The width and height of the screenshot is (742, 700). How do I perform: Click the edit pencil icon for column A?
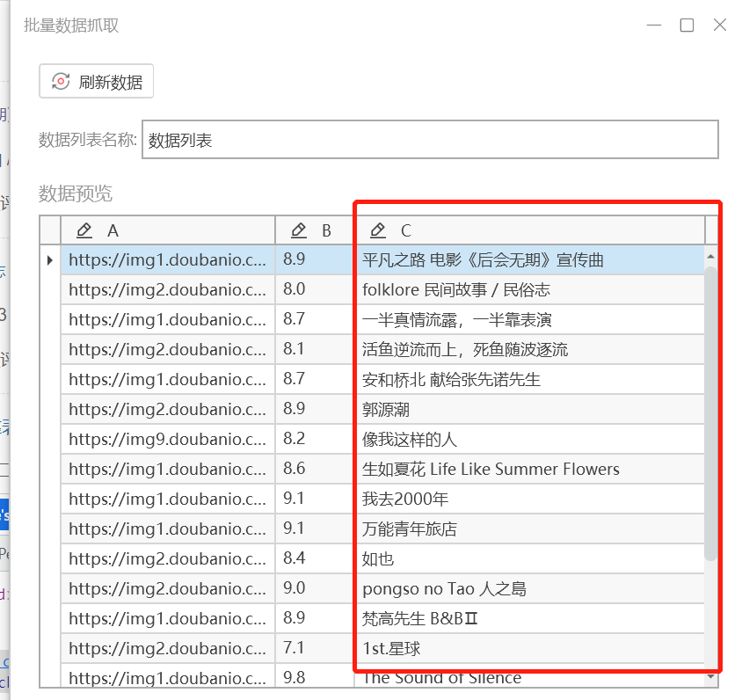84,230
